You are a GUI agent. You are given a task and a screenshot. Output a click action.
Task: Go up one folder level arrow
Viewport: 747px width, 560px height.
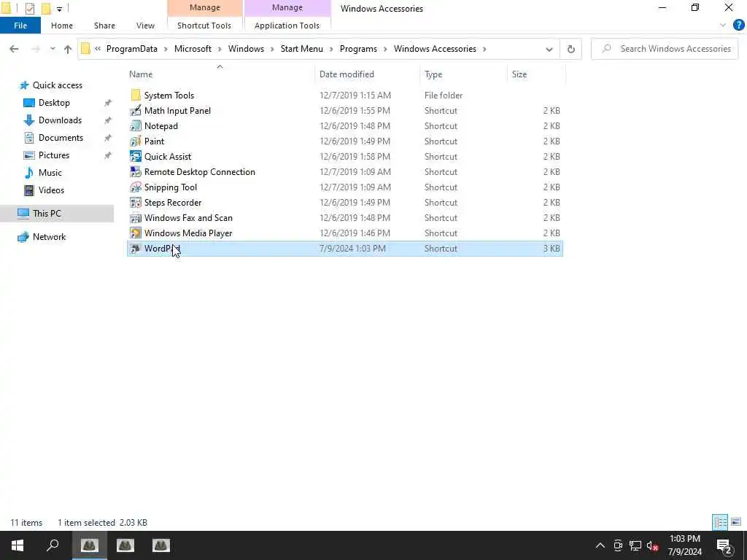pos(68,49)
